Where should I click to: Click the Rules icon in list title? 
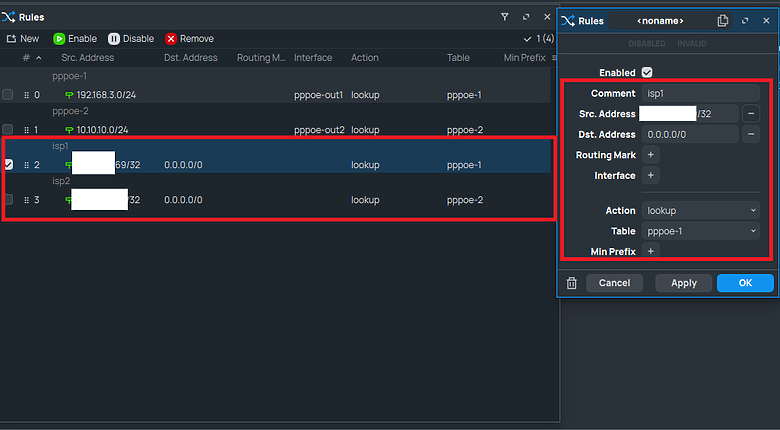point(8,17)
